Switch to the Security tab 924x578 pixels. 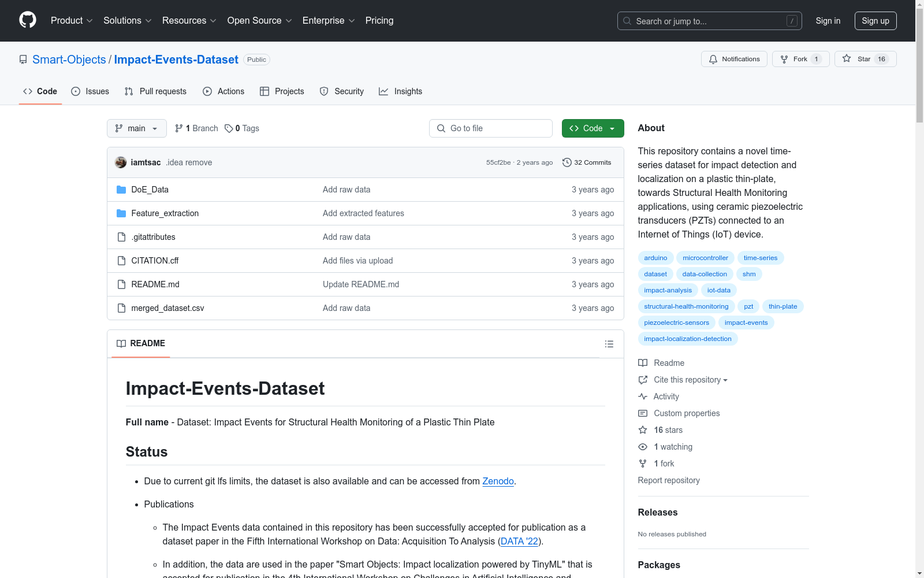click(x=342, y=91)
